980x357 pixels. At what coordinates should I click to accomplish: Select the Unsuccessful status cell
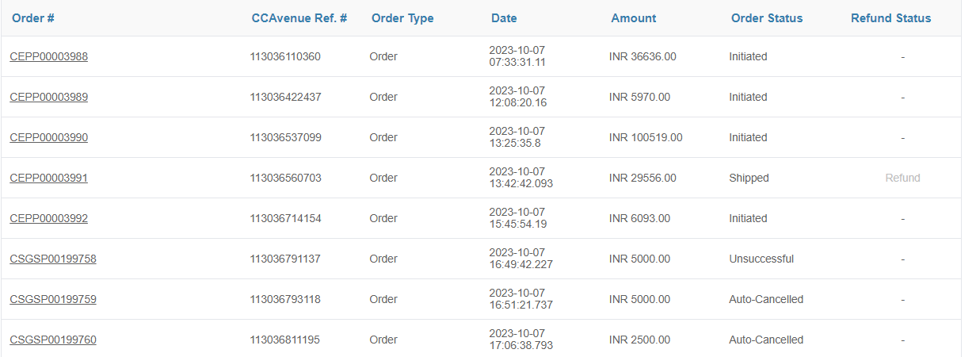pyautogui.click(x=761, y=259)
